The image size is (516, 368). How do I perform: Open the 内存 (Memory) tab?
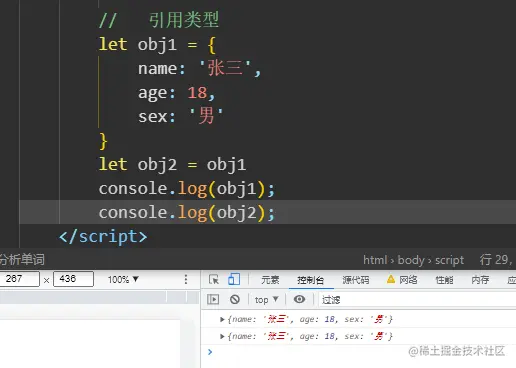[x=480, y=280]
